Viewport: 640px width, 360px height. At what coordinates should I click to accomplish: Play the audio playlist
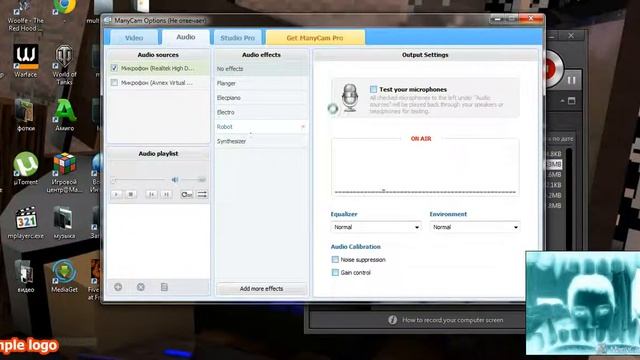[116, 194]
